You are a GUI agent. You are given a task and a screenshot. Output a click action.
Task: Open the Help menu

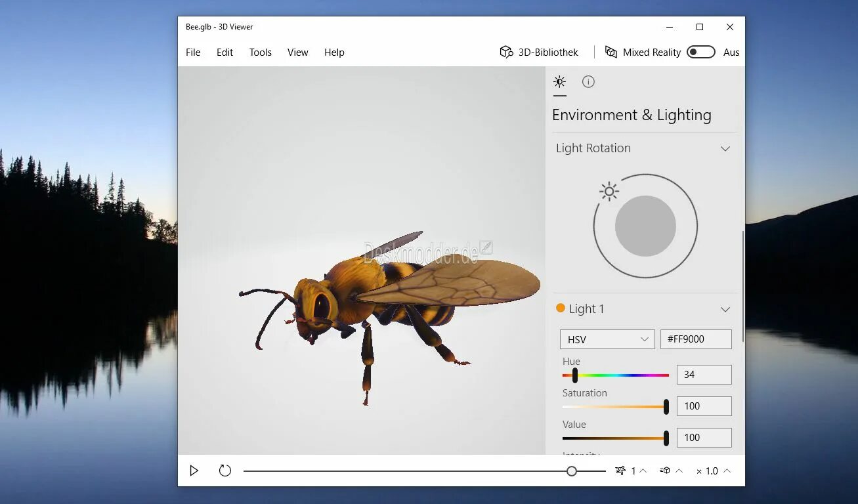coord(334,52)
